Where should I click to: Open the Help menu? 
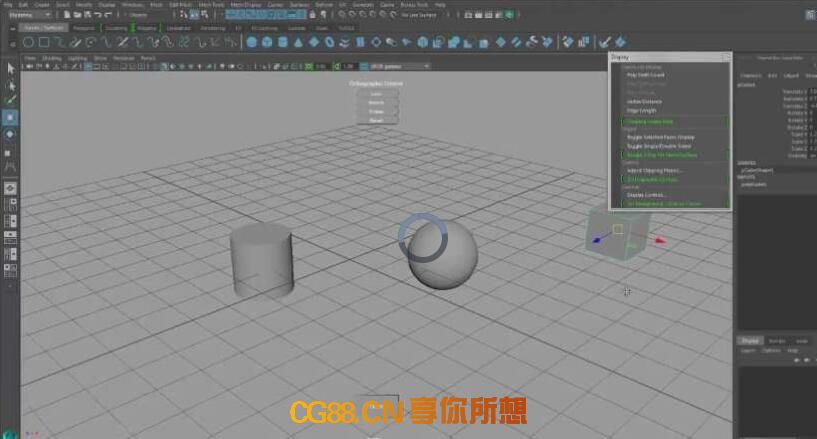(x=440, y=5)
